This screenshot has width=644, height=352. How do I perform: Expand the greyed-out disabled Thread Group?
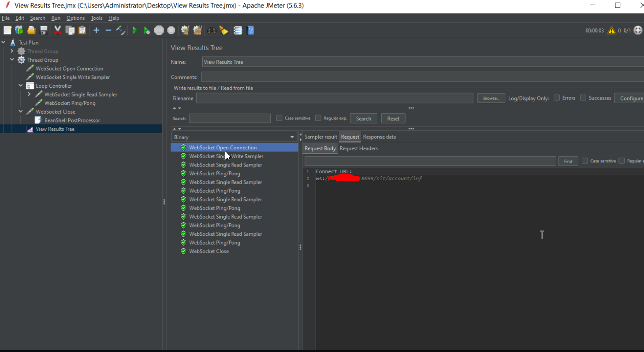click(x=12, y=51)
